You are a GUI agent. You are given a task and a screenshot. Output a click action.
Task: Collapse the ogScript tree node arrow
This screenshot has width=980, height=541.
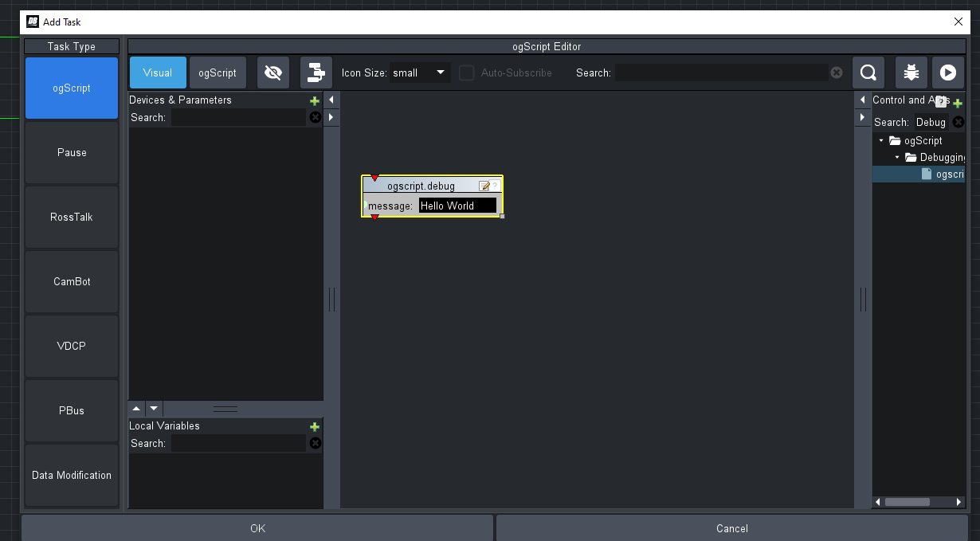(881, 140)
